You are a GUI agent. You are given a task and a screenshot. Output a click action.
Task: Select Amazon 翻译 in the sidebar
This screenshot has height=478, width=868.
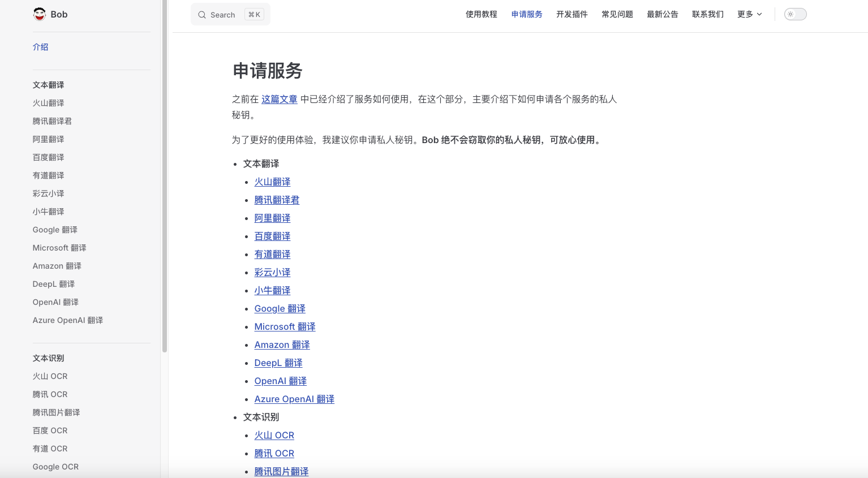point(57,266)
